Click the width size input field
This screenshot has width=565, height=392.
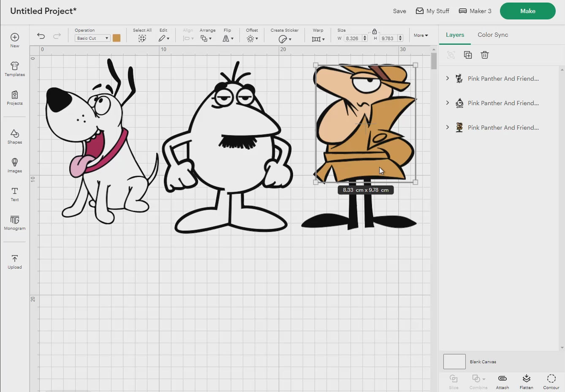click(353, 38)
